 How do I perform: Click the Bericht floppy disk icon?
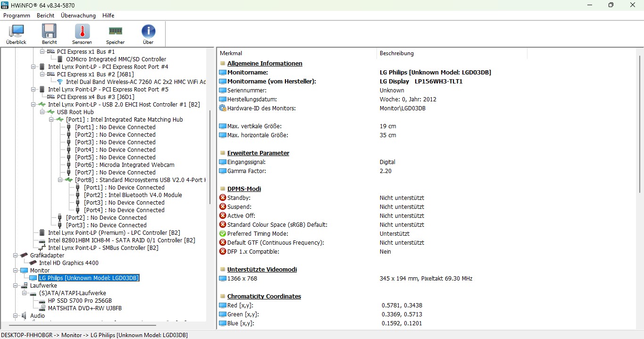point(49,34)
